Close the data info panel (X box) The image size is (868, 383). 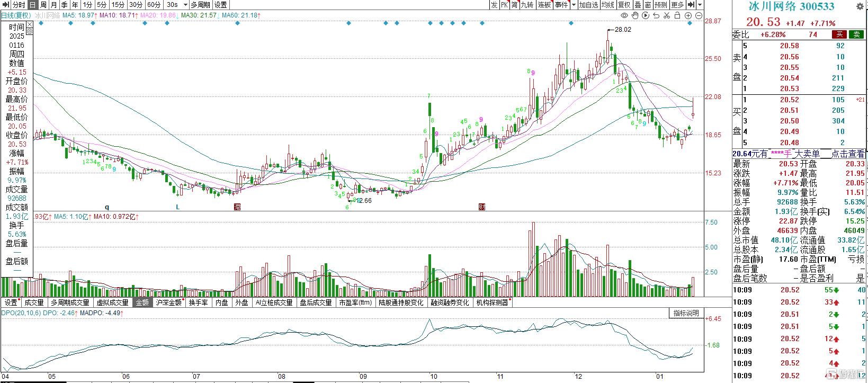[x=29, y=24]
